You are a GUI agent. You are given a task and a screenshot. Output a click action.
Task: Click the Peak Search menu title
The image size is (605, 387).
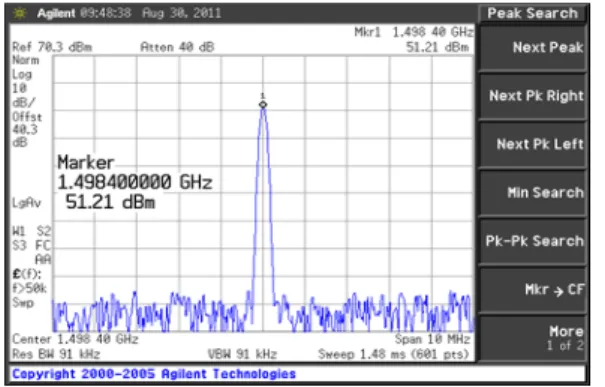click(x=532, y=14)
